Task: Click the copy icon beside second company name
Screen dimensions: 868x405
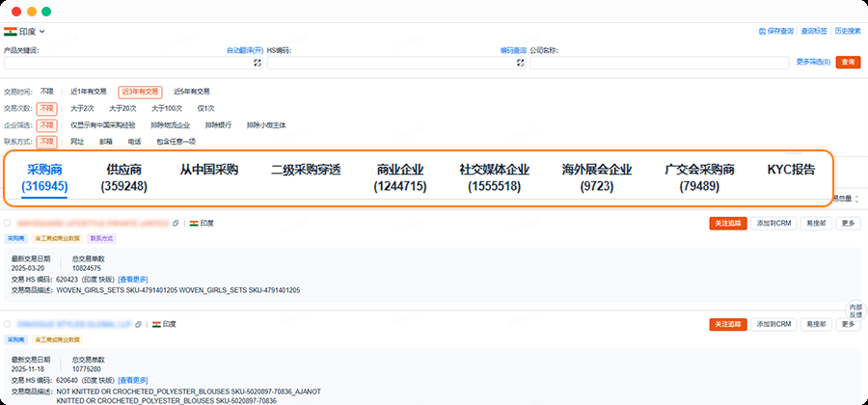Action: point(139,325)
